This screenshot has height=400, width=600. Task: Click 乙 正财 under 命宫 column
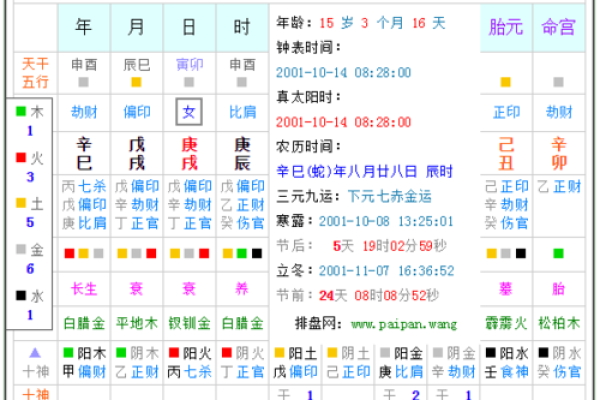559,186
